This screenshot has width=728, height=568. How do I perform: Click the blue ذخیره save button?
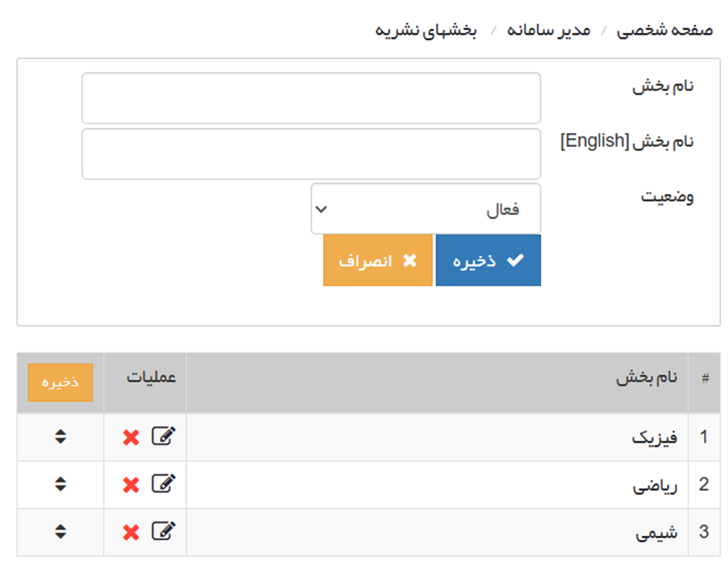click(488, 260)
